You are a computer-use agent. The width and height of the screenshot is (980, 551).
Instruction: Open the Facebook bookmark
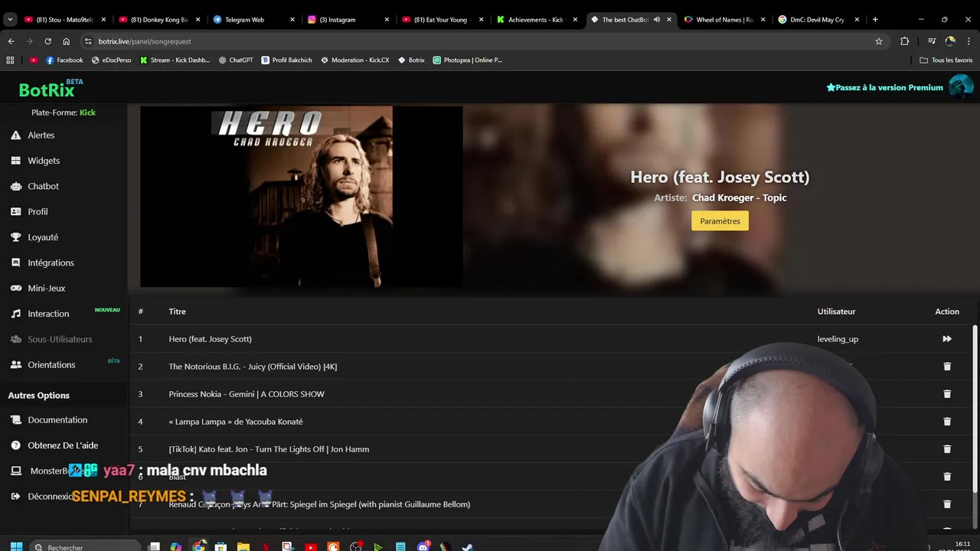click(x=64, y=60)
